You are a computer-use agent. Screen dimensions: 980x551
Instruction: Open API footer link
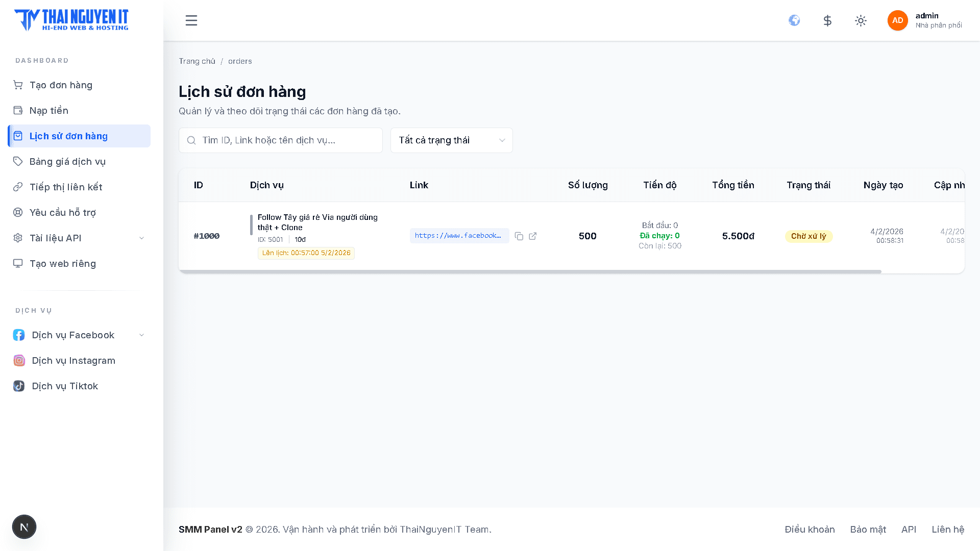pyautogui.click(x=909, y=530)
